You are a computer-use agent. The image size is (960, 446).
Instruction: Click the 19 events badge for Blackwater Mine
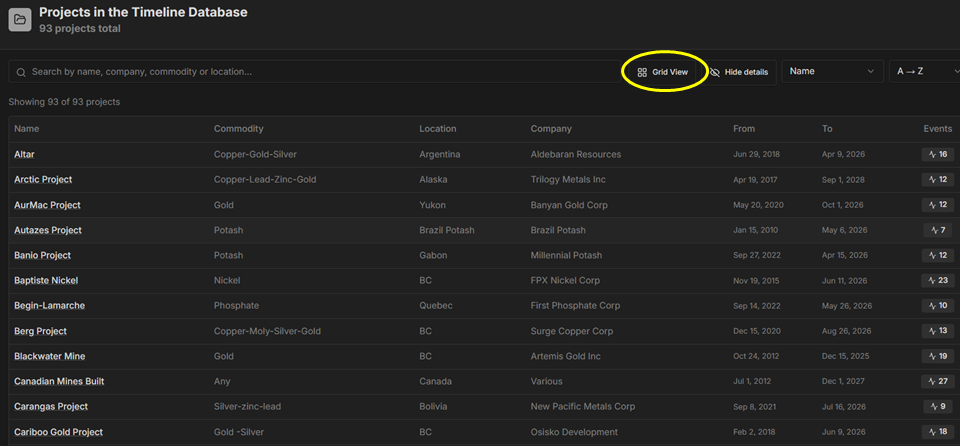point(938,357)
